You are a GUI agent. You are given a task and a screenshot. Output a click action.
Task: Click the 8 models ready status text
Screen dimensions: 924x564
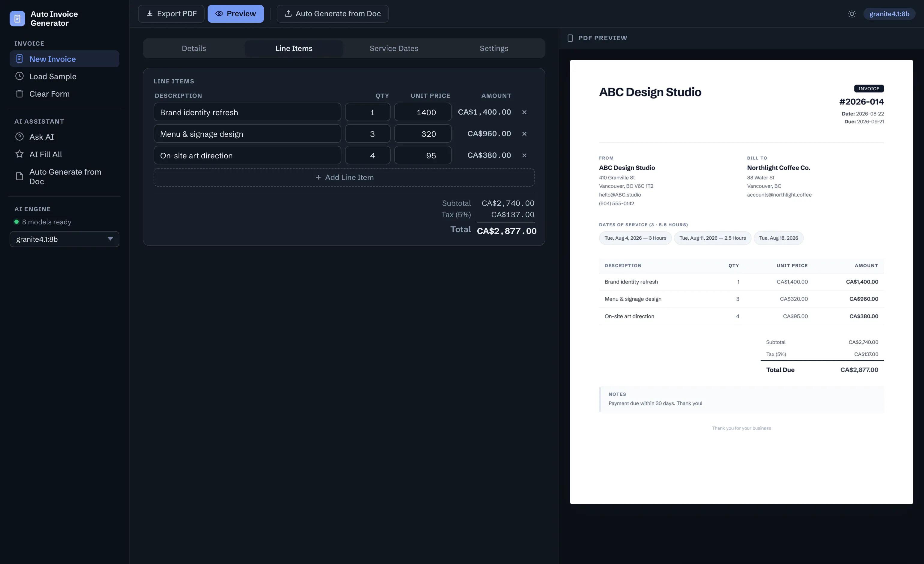46,222
